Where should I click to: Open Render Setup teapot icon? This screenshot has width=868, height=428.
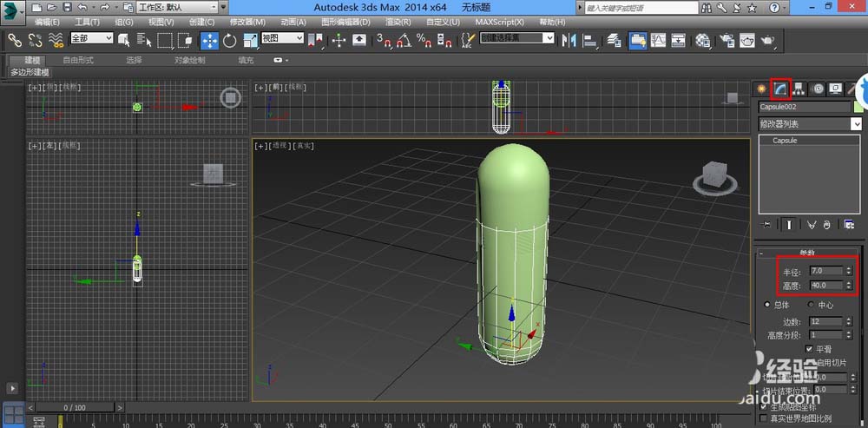click(727, 40)
